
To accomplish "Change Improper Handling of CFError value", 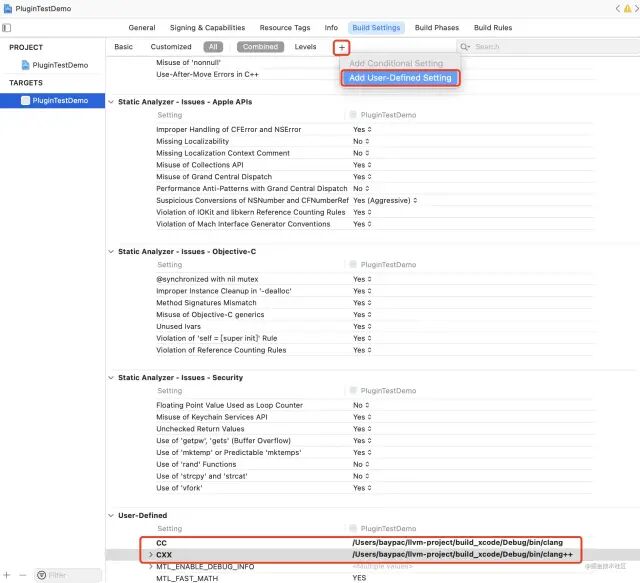I will (x=362, y=129).
